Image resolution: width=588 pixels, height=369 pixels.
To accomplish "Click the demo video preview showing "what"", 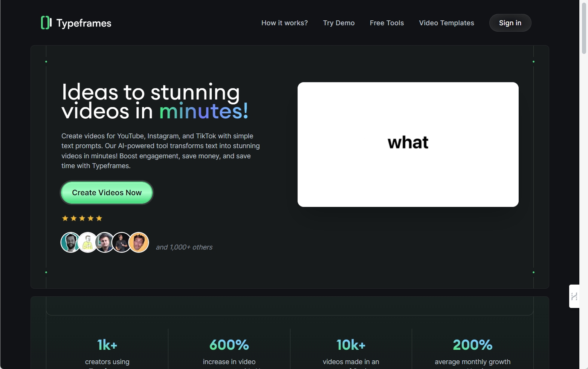I will coord(408,144).
